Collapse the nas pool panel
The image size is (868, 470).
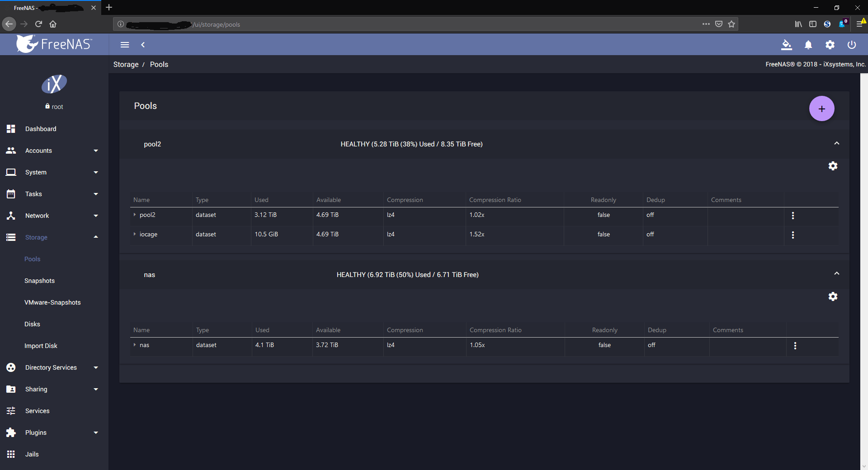point(836,273)
